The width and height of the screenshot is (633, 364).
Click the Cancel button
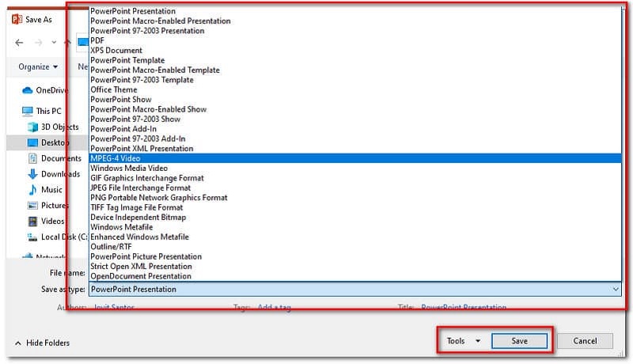585,341
